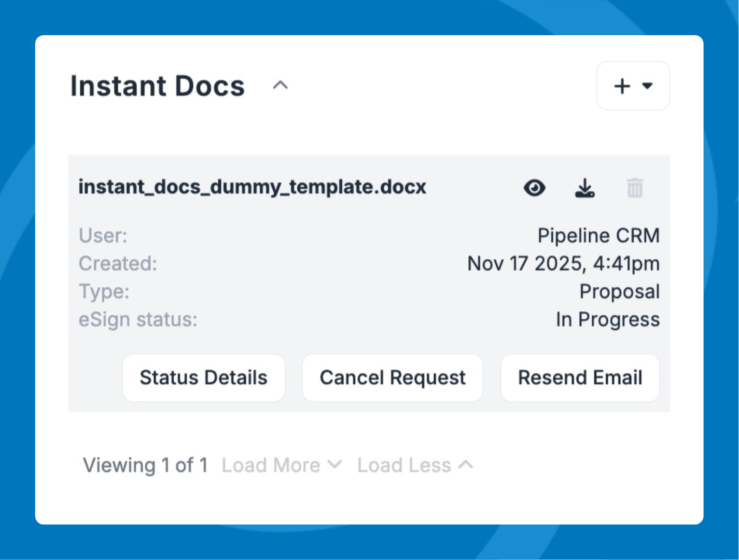Click the Load More link text
The height and width of the screenshot is (560, 739).
(271, 465)
